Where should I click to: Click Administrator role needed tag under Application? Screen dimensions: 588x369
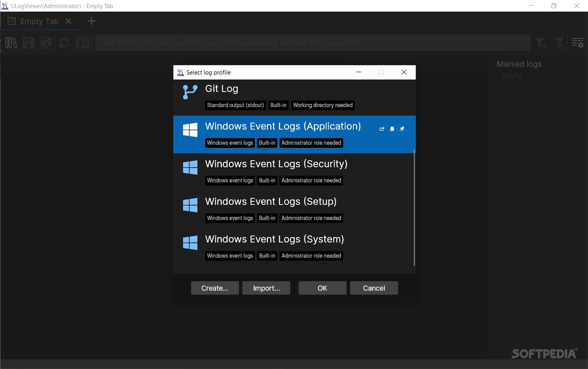pos(311,143)
